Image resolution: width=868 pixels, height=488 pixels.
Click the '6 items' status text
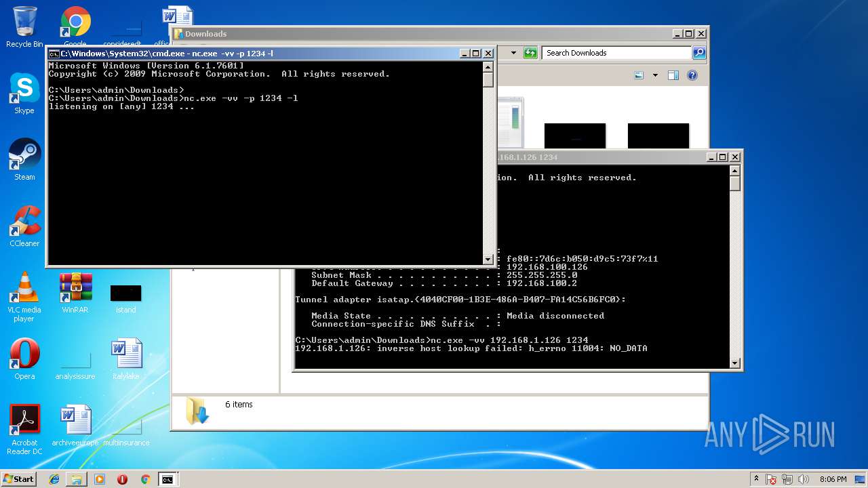click(239, 405)
